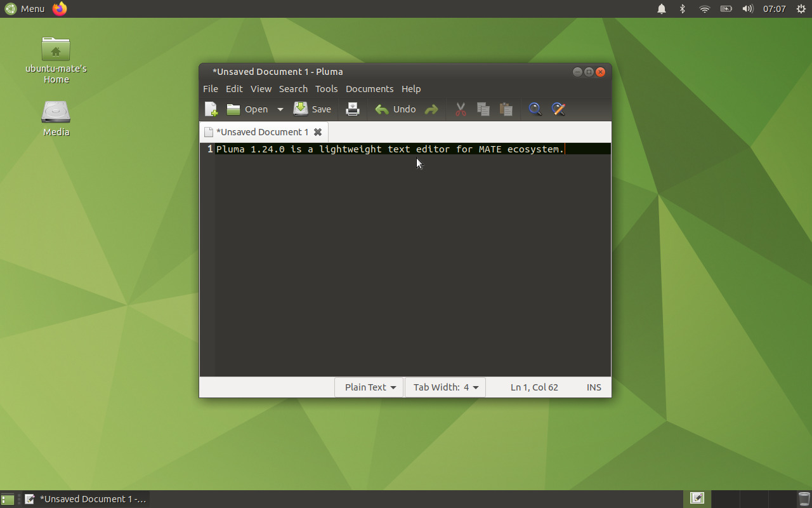
Task: Open the power/session gear icon
Action: pos(801,9)
